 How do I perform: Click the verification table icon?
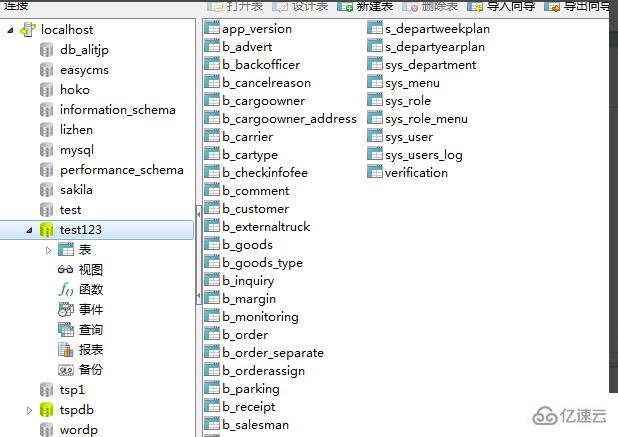click(x=375, y=172)
